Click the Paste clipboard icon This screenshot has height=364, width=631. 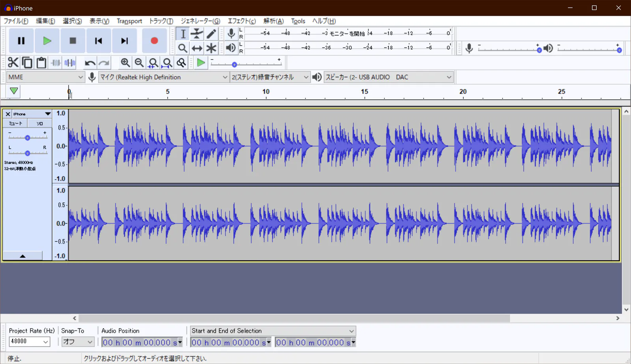[41, 63]
